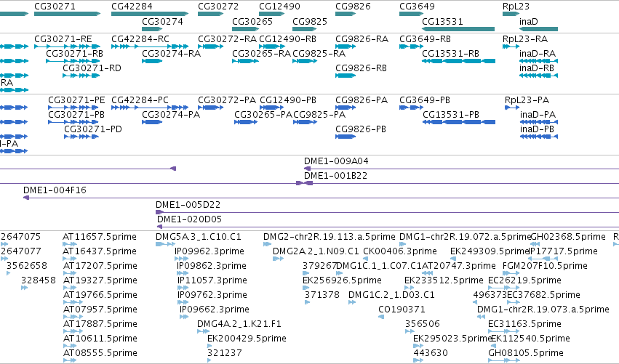The width and height of the screenshot is (619, 364).
Task: Click the CG3649 gene label
Action: pyautogui.click(x=417, y=7)
